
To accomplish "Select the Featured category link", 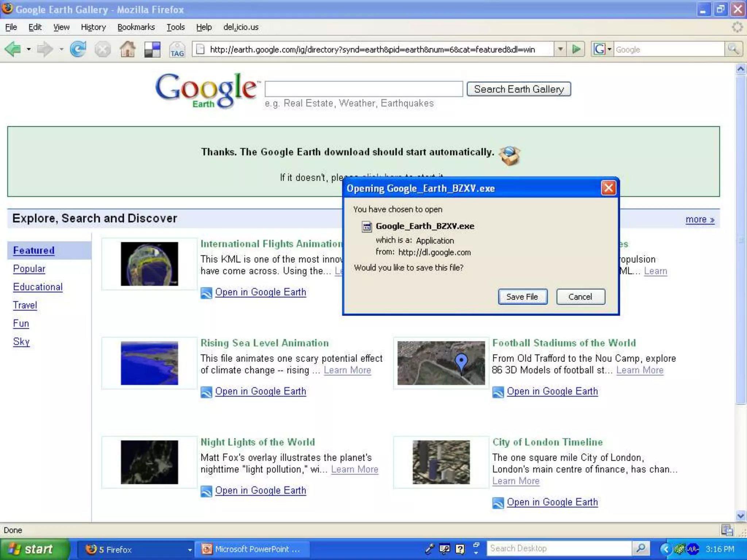I will (x=34, y=250).
